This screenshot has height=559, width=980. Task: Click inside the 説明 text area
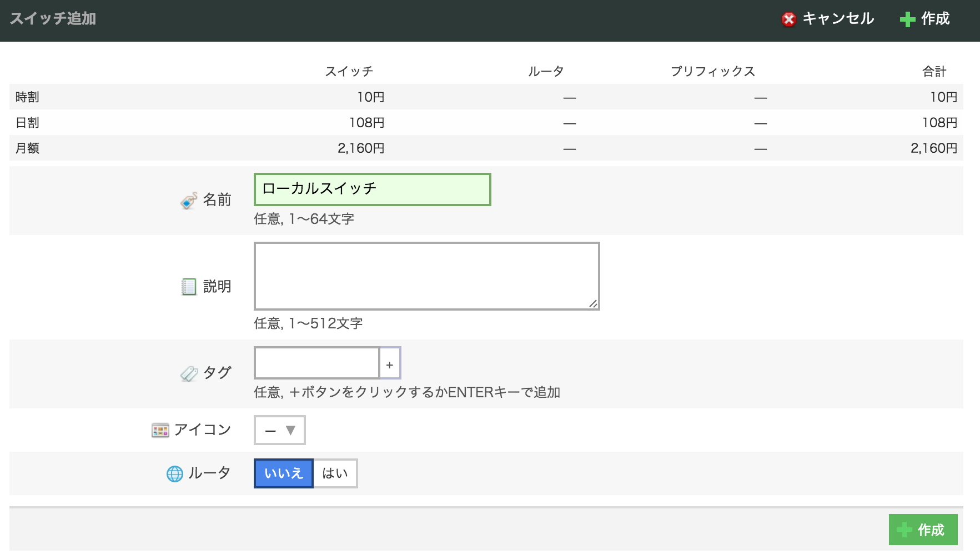pyautogui.click(x=426, y=276)
